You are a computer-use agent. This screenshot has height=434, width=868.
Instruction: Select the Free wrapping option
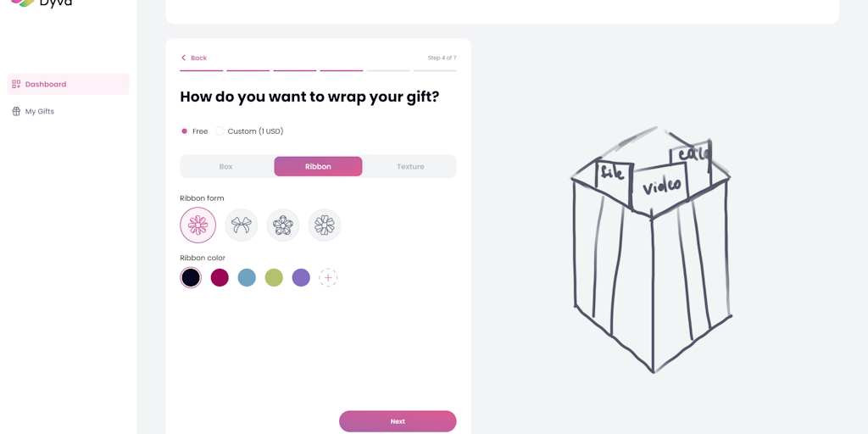(x=194, y=131)
